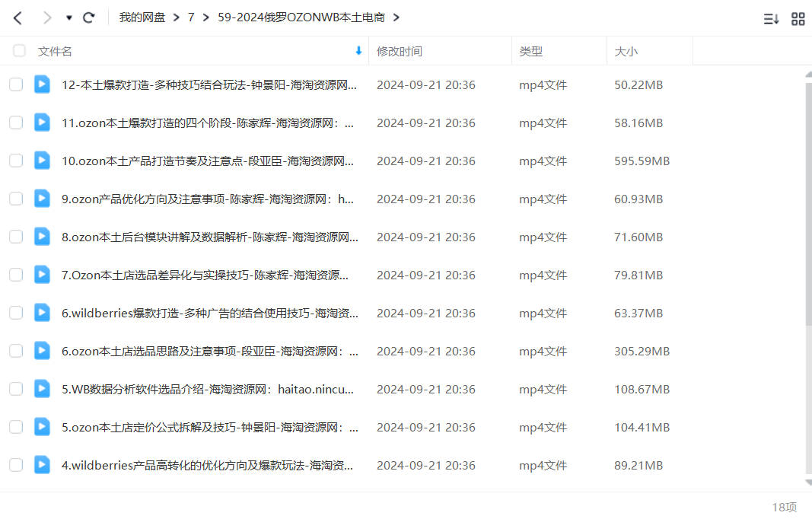Viewport: 812px width, 519px height.
Task: Click the 595.59MB size cell
Action: click(642, 161)
